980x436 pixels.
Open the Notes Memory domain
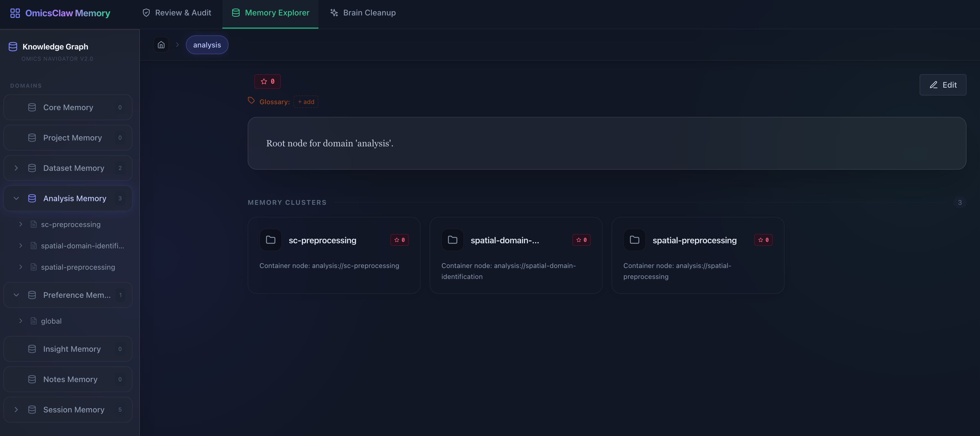pyautogui.click(x=68, y=379)
